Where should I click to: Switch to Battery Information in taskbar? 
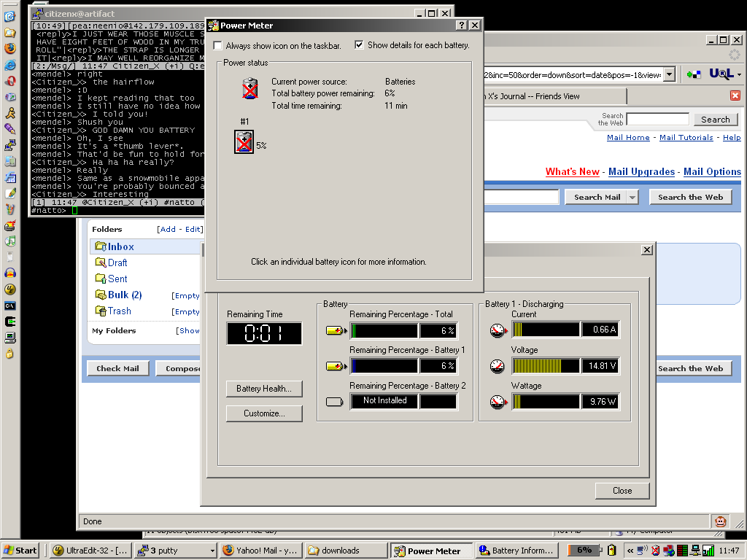pos(517,551)
